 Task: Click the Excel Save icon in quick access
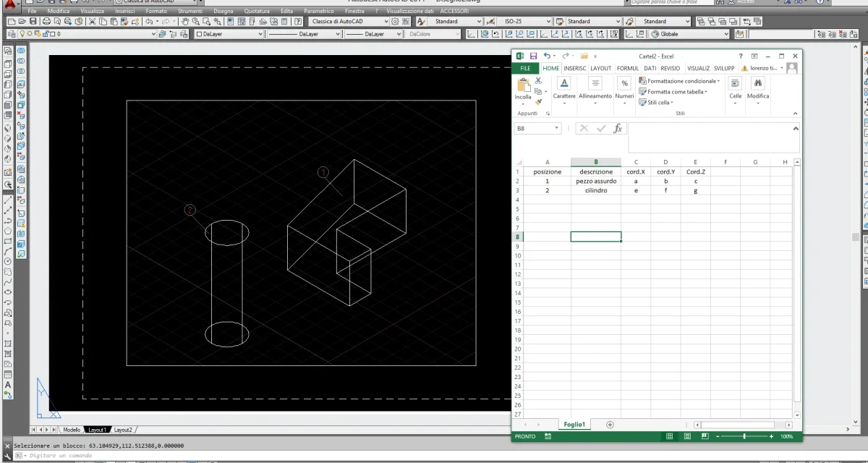[533, 56]
